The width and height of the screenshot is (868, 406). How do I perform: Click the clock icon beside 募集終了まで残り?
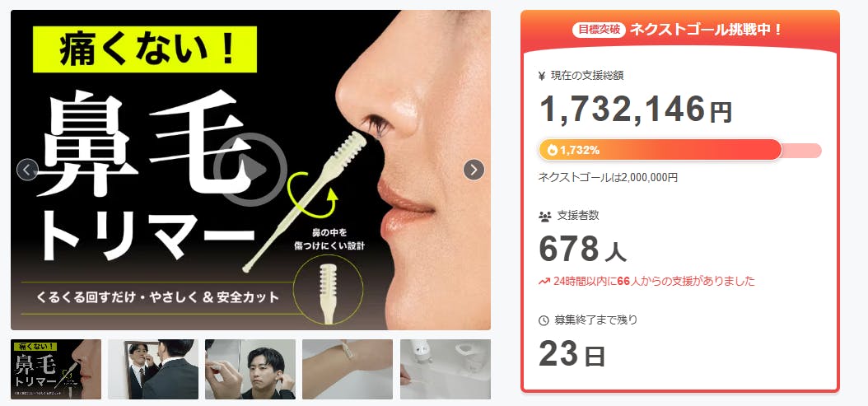(x=544, y=320)
